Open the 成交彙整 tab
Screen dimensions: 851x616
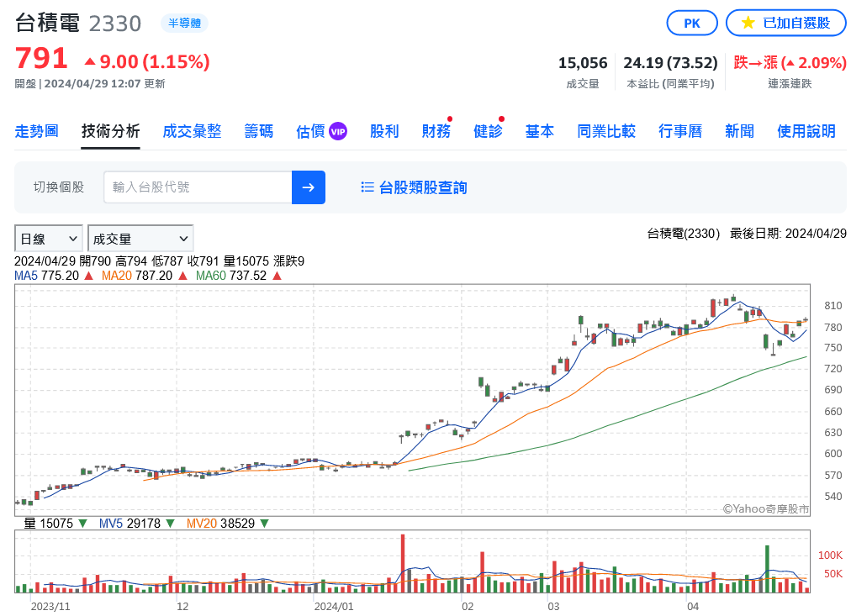pos(192,131)
